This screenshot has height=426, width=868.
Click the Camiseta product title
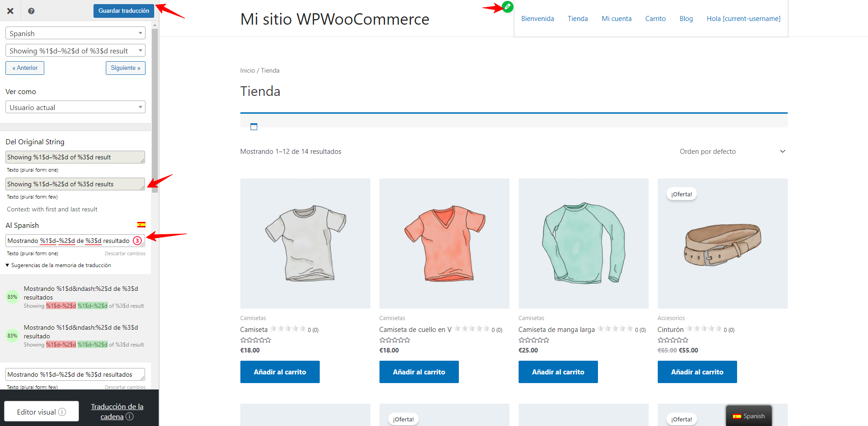(254, 330)
